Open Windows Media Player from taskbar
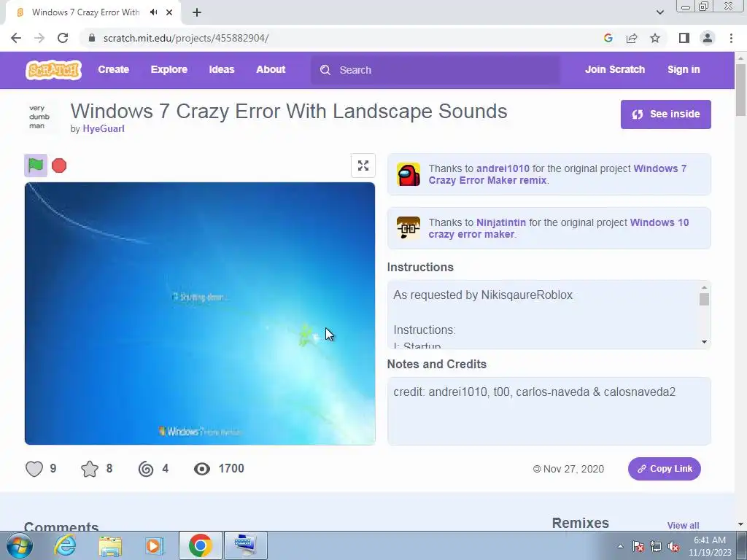This screenshot has width=747, height=560. coord(155,545)
